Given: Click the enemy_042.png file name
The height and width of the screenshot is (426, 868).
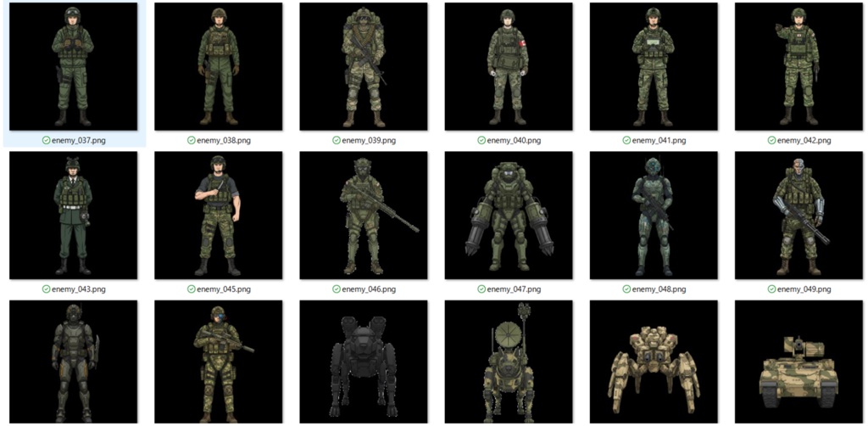Looking at the screenshot, I should (804, 141).
